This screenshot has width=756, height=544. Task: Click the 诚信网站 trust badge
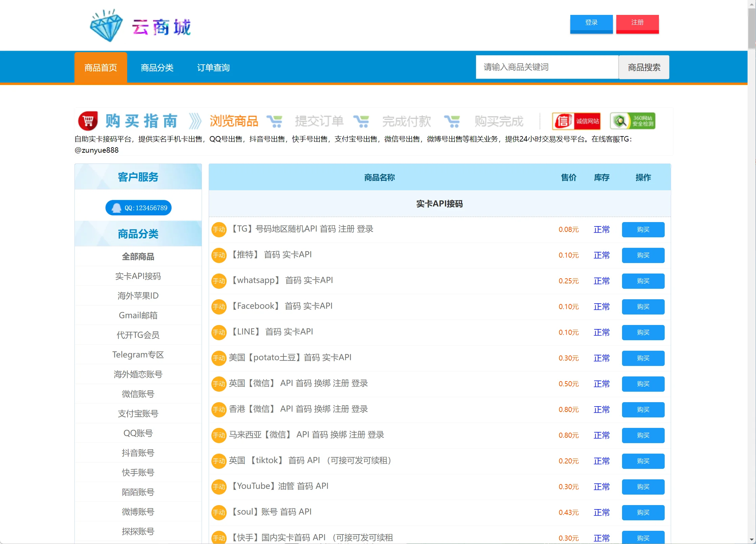coord(576,121)
